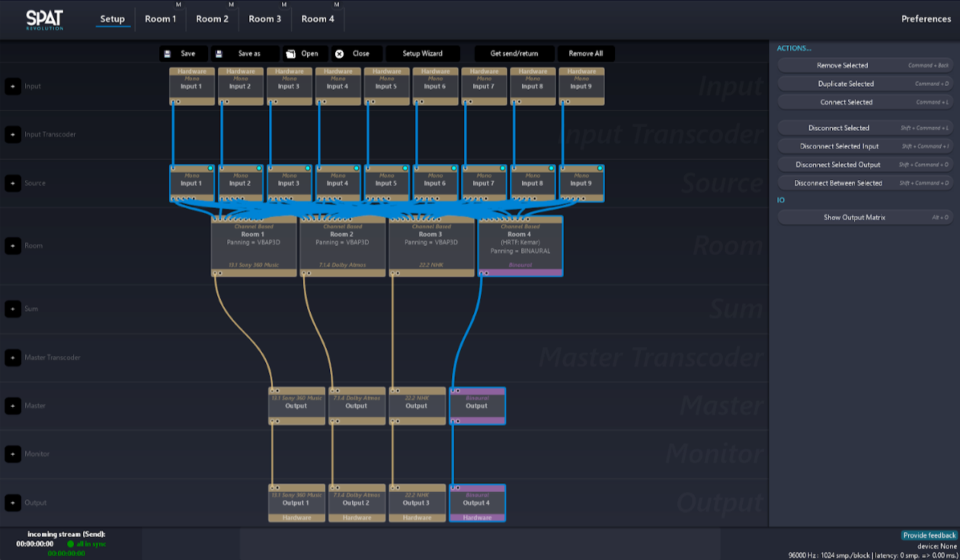Select the Output 4 Binaural hardware block
The image size is (960, 560).
coord(477,503)
